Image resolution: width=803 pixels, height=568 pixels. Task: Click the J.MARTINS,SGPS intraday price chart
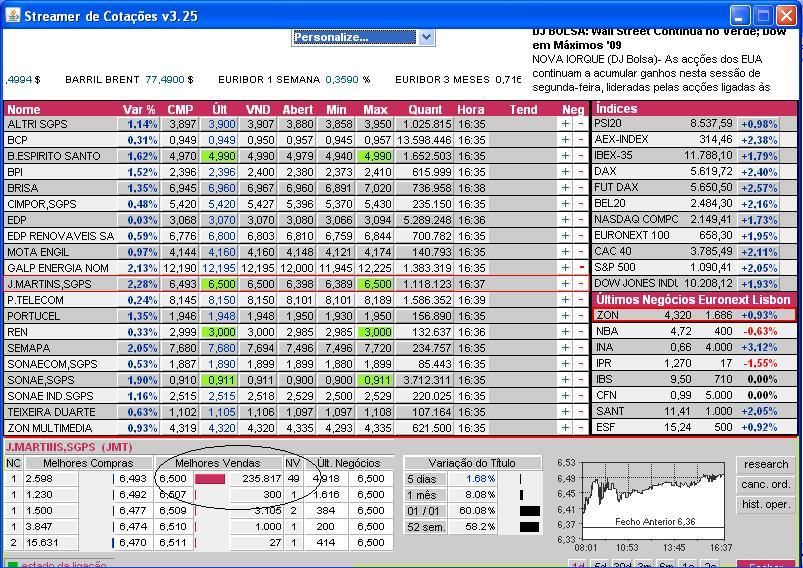pyautogui.click(x=654, y=501)
